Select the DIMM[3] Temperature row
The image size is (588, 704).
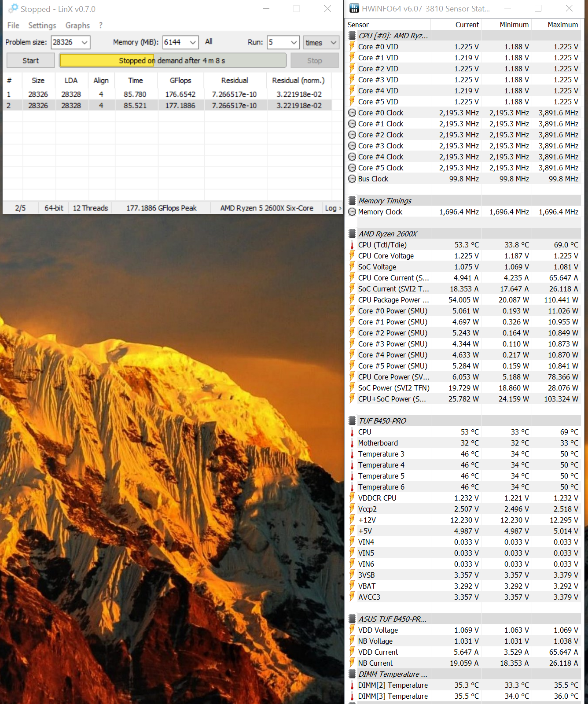[x=464, y=696]
